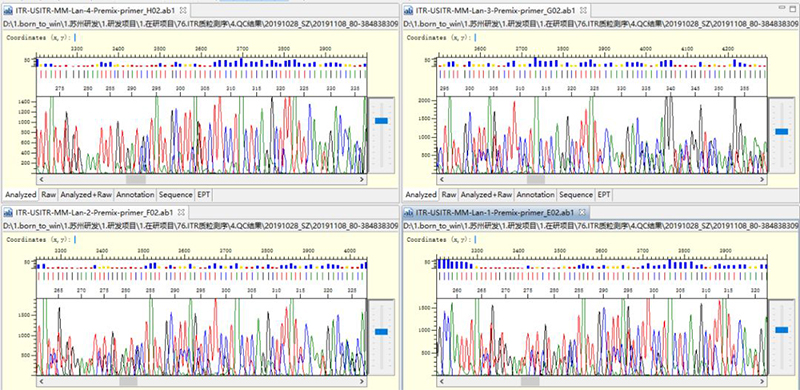Click the file path text under G02.ab1 tab
This screenshot has height=390, width=800.
(x=601, y=23)
